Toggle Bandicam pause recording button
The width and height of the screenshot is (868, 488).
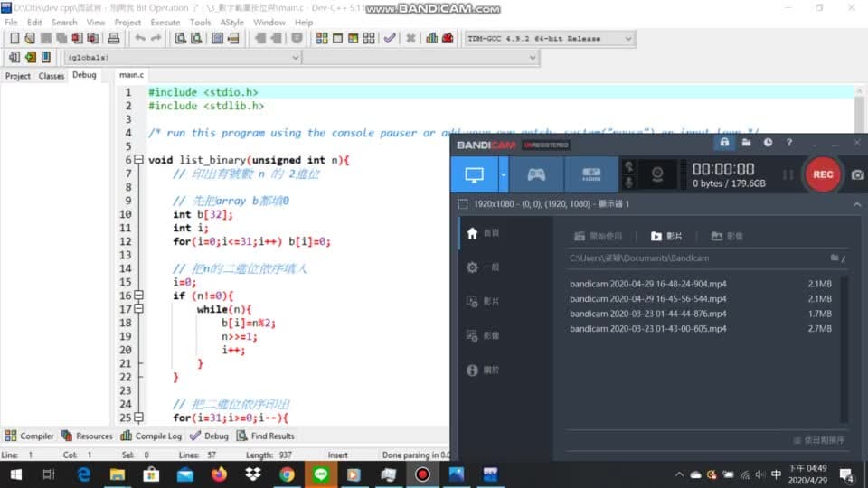(788, 174)
